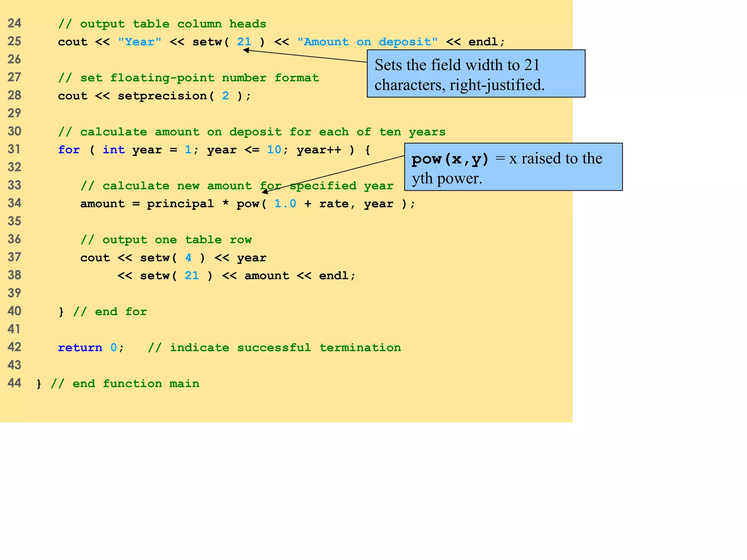Click the comment 'set floating-point number format'
The width and height of the screenshot is (747, 560).
click(x=188, y=78)
